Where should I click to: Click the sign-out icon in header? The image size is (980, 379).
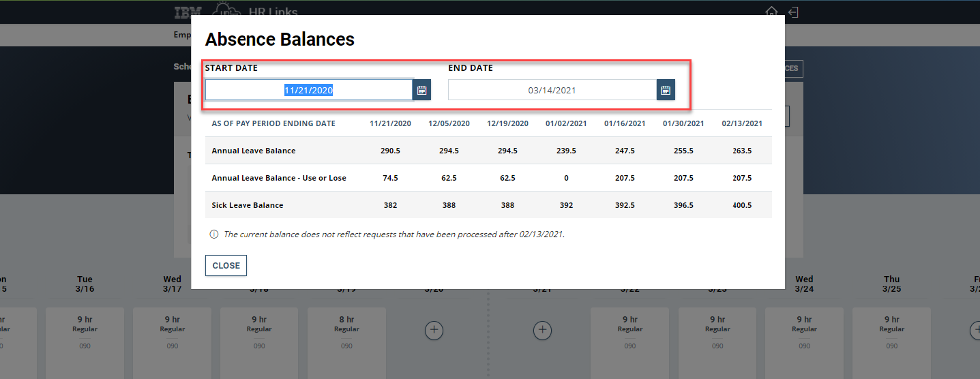pos(792,12)
